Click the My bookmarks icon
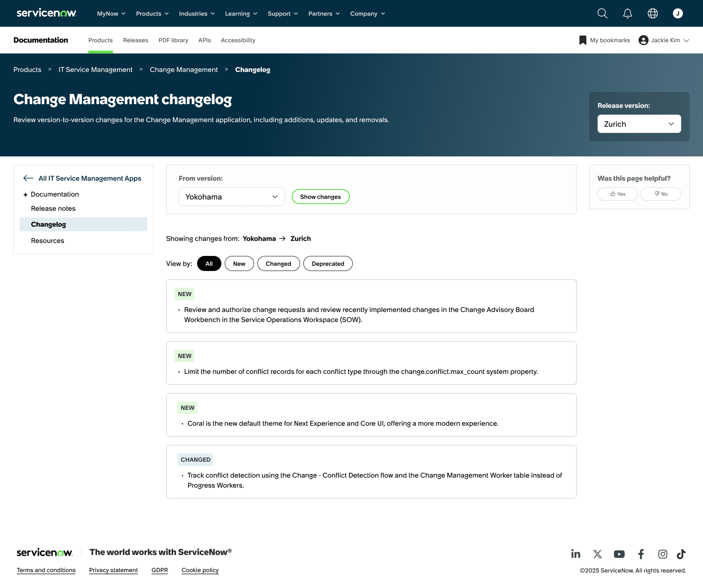The height and width of the screenshot is (588, 703). [582, 40]
